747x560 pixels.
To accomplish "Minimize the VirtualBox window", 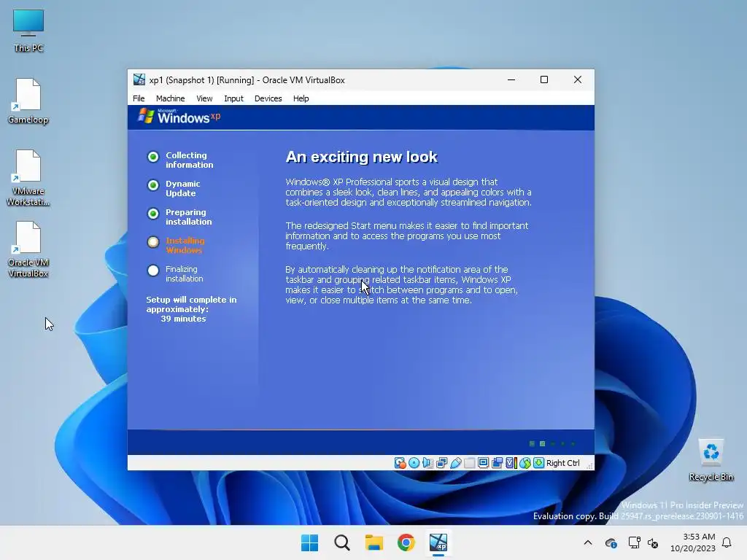I will coord(511,79).
